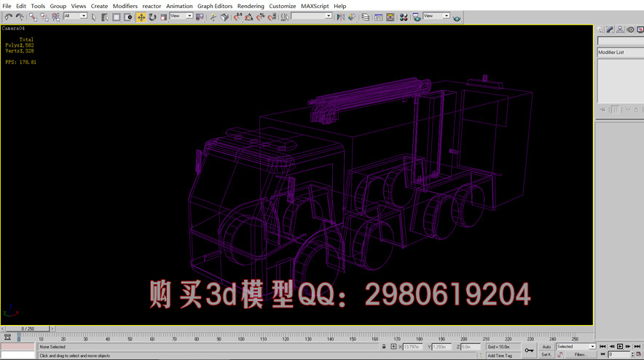Toggle the Percent Snap icon
Image resolution: width=644 pixels, height=360 pixels.
click(x=260, y=17)
